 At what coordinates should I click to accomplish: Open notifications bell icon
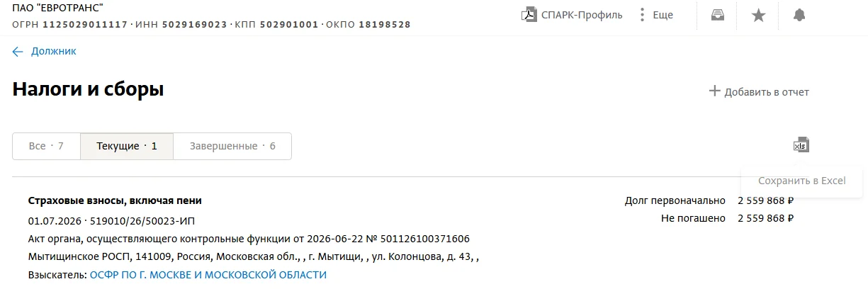(x=799, y=15)
